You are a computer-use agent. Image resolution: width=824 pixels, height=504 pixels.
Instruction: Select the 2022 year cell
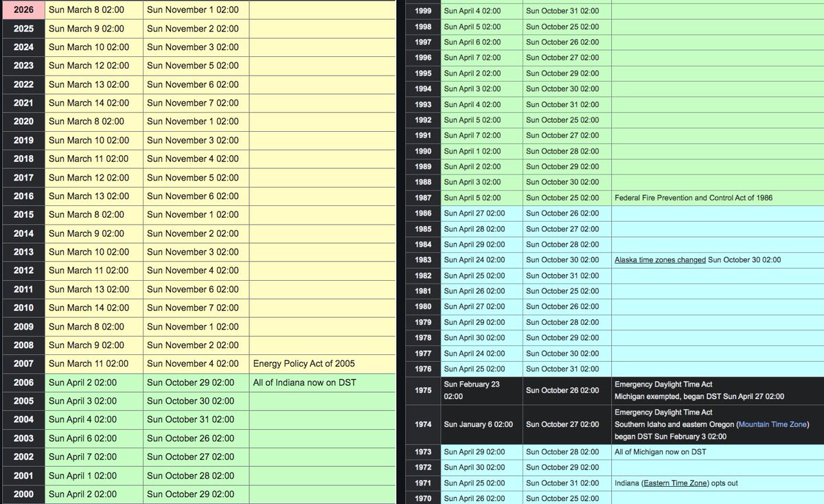[23, 84]
